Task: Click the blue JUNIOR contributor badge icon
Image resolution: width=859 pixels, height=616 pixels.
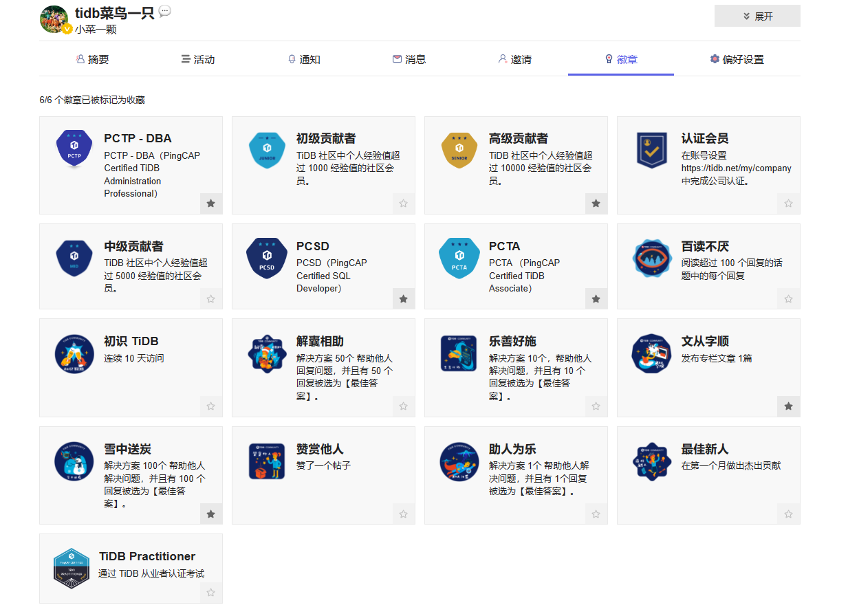Action: (266, 148)
